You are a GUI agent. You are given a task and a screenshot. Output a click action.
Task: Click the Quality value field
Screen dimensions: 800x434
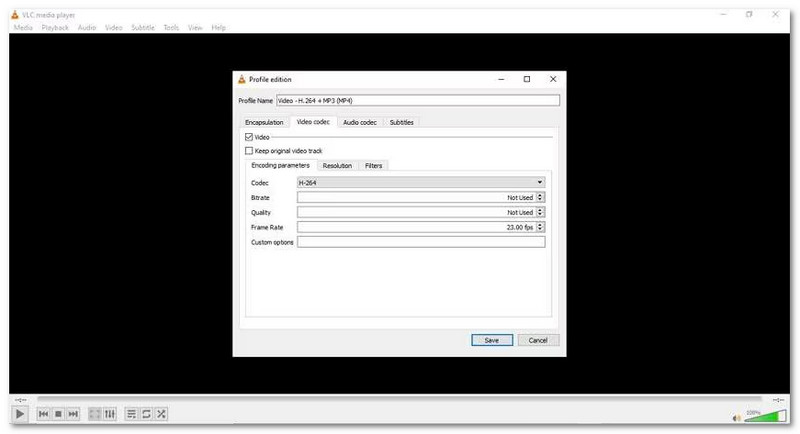click(x=416, y=212)
